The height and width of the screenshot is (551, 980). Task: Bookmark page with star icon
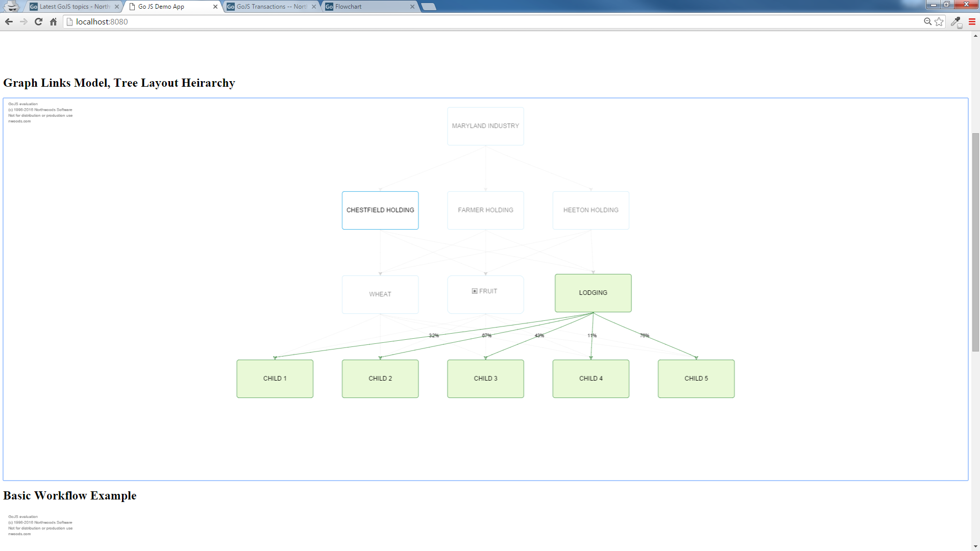939,21
